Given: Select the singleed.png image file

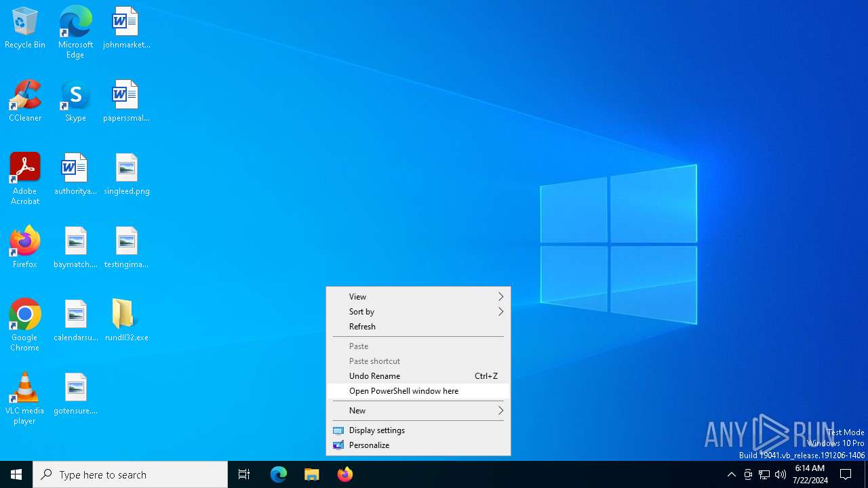Looking at the screenshot, I should (126, 175).
